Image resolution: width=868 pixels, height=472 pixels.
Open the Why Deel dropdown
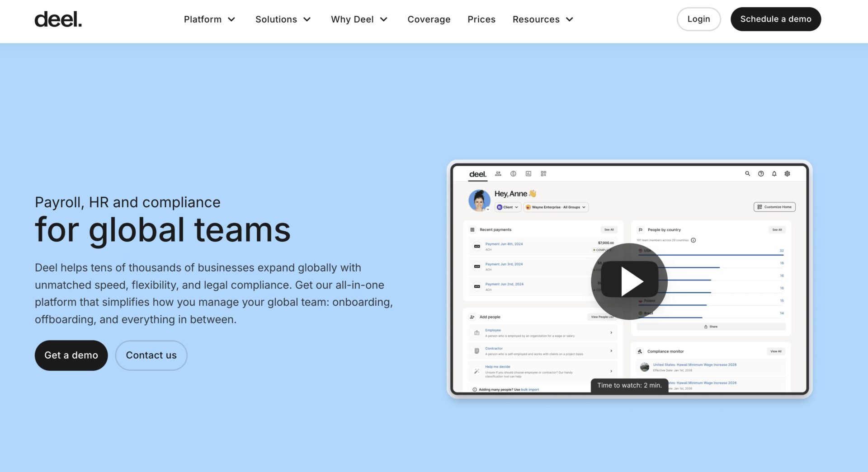[359, 19]
